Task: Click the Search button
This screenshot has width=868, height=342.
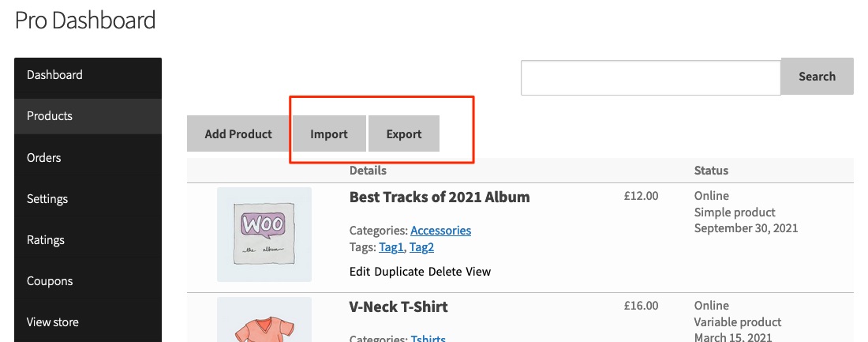Action: pos(817,77)
